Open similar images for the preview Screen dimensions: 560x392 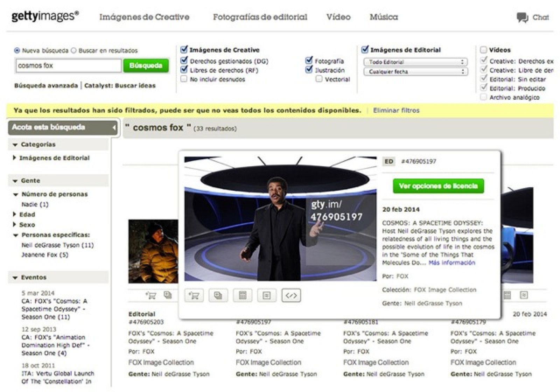click(x=219, y=295)
